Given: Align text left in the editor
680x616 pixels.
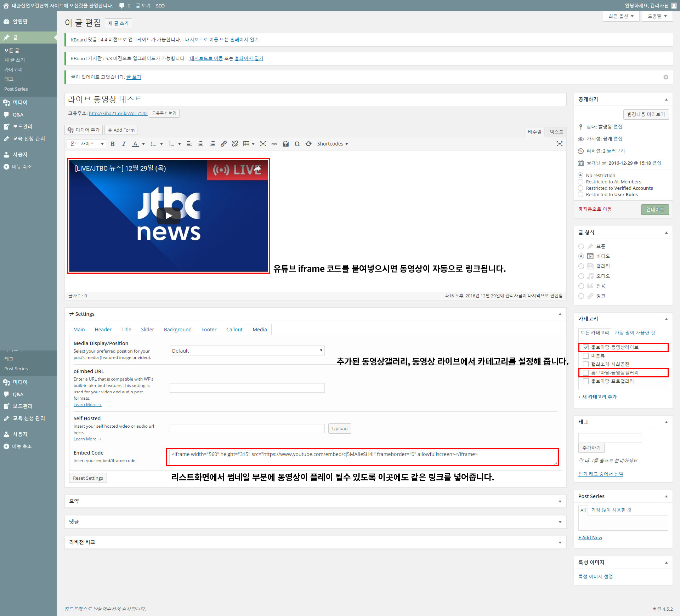Looking at the screenshot, I should click(x=189, y=144).
